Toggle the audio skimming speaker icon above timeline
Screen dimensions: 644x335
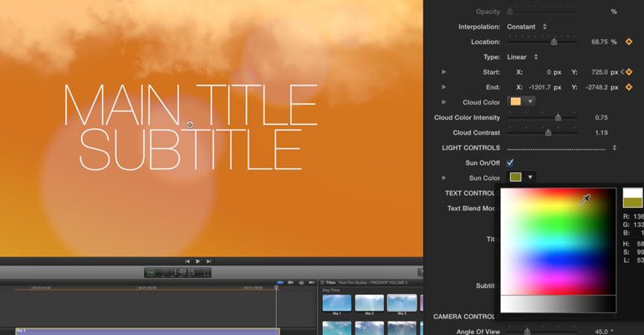[x=291, y=283]
